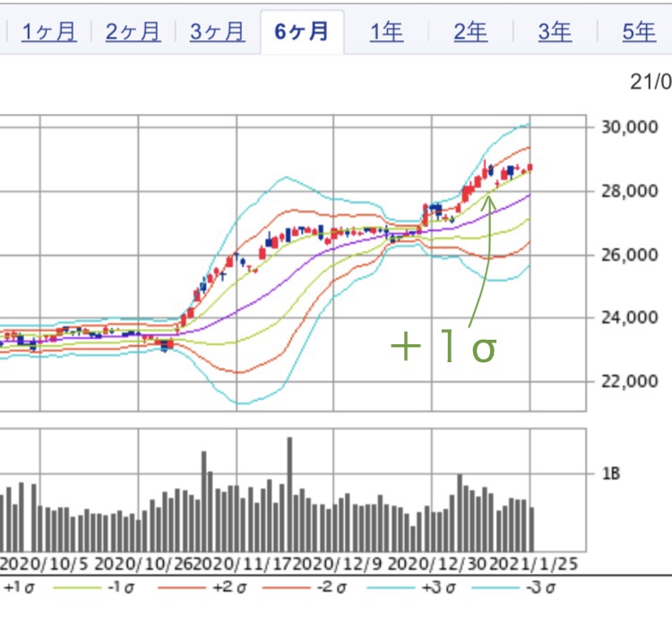
Task: Click the 2020/10/5 date label
Action: 44,564
